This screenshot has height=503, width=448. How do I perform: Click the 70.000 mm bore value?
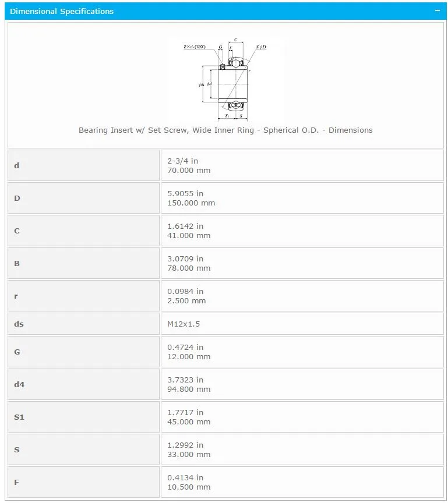click(x=189, y=171)
